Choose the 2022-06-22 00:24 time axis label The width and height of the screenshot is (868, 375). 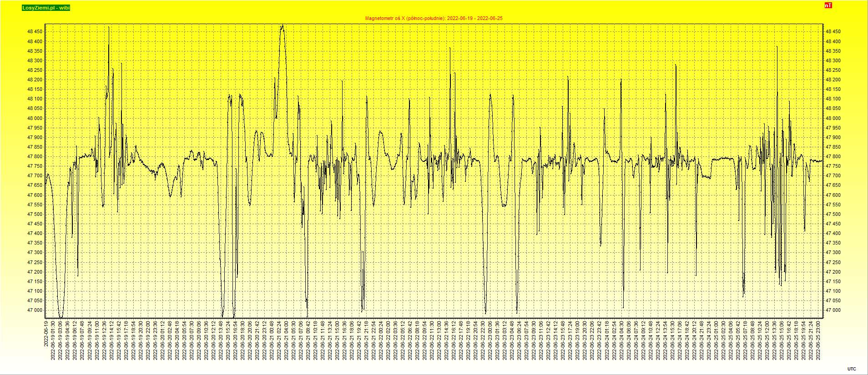pos(381,340)
